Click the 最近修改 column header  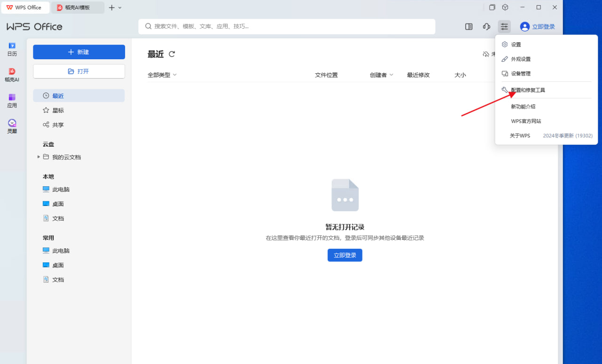pos(418,75)
